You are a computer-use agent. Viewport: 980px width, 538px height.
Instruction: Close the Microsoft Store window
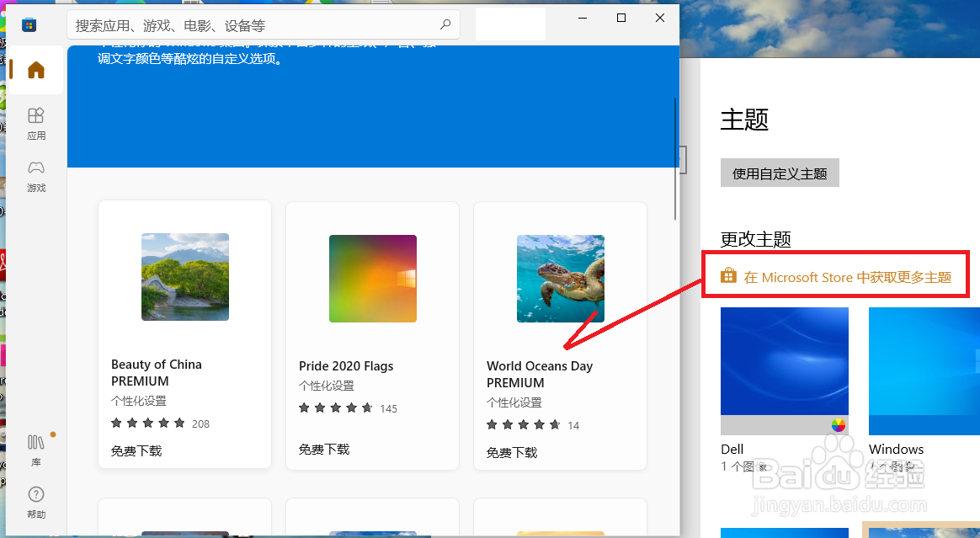click(660, 19)
